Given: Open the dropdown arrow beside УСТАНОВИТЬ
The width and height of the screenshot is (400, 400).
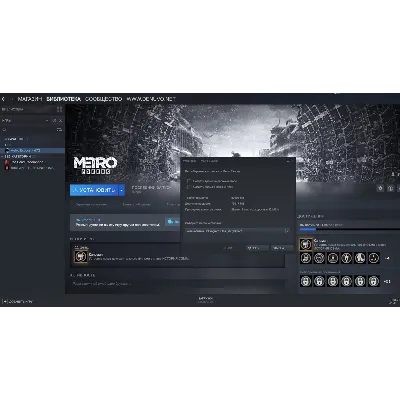Looking at the screenshot, I should [122, 190].
